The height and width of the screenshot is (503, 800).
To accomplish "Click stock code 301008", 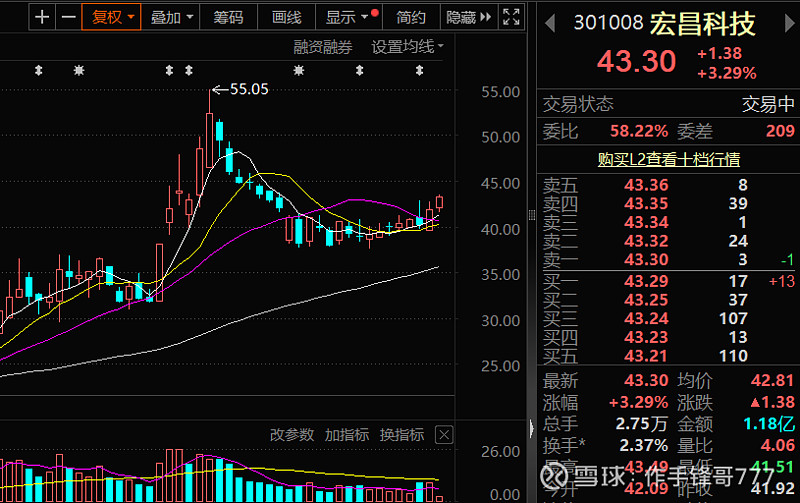I will (x=608, y=23).
